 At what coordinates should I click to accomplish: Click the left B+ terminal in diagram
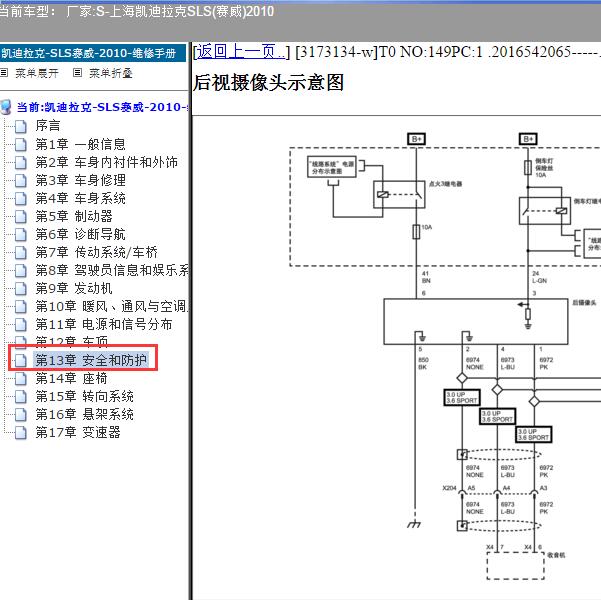pos(416,139)
